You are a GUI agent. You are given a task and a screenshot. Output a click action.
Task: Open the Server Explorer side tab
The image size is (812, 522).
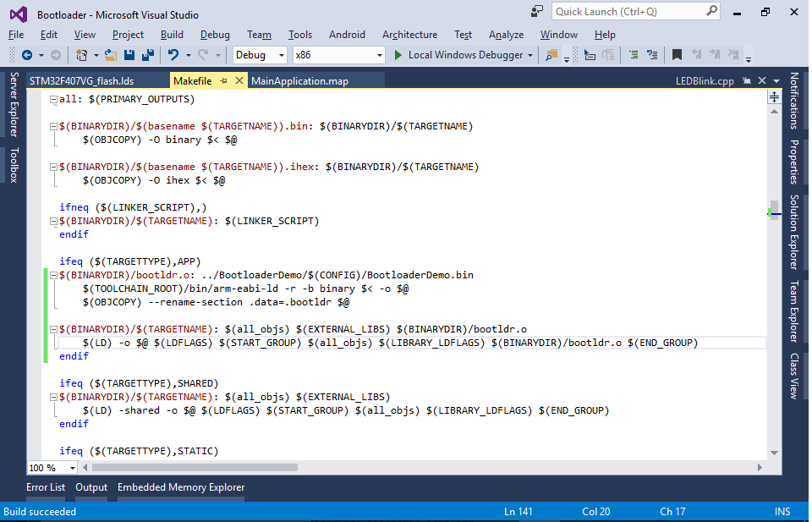click(14, 104)
